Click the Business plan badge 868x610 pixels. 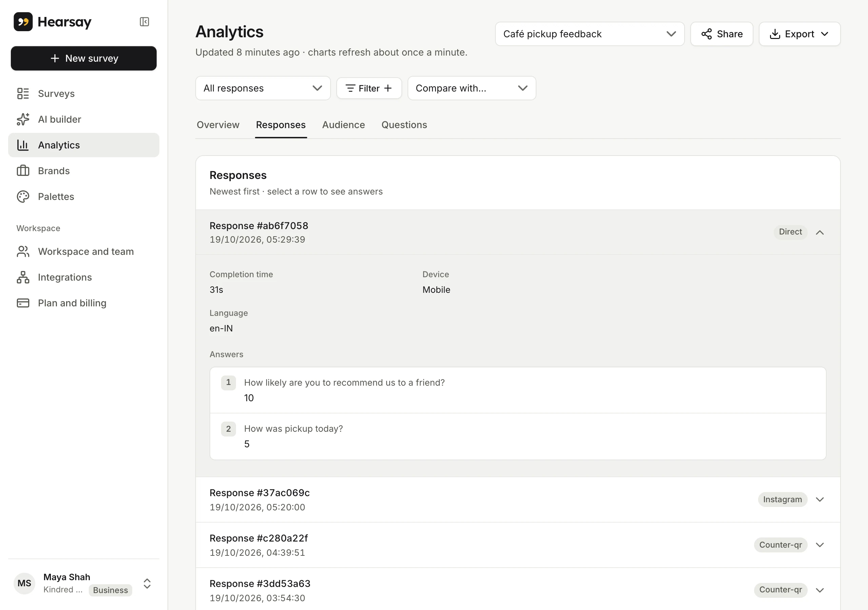coord(111,590)
